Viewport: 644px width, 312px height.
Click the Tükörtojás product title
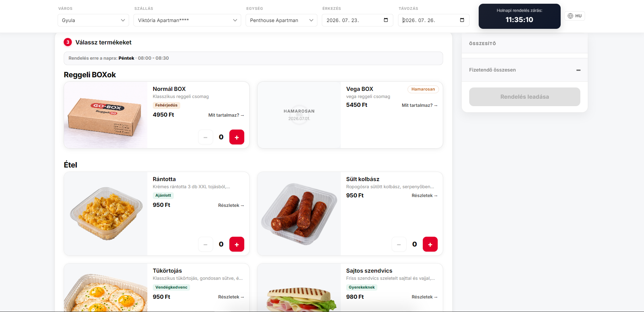click(x=167, y=271)
